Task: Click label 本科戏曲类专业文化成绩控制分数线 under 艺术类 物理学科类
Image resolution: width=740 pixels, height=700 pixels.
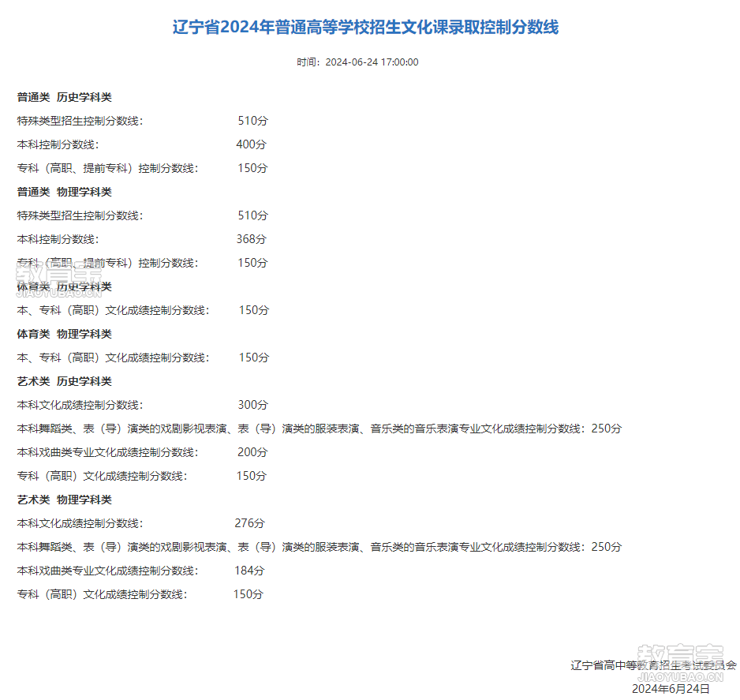Action: [x=107, y=571]
